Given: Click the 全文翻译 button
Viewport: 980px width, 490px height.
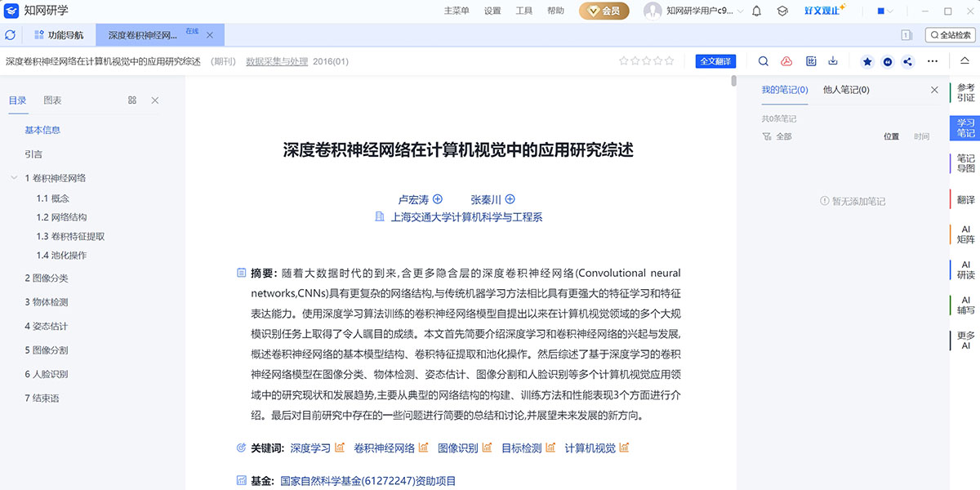Looking at the screenshot, I should point(715,61).
